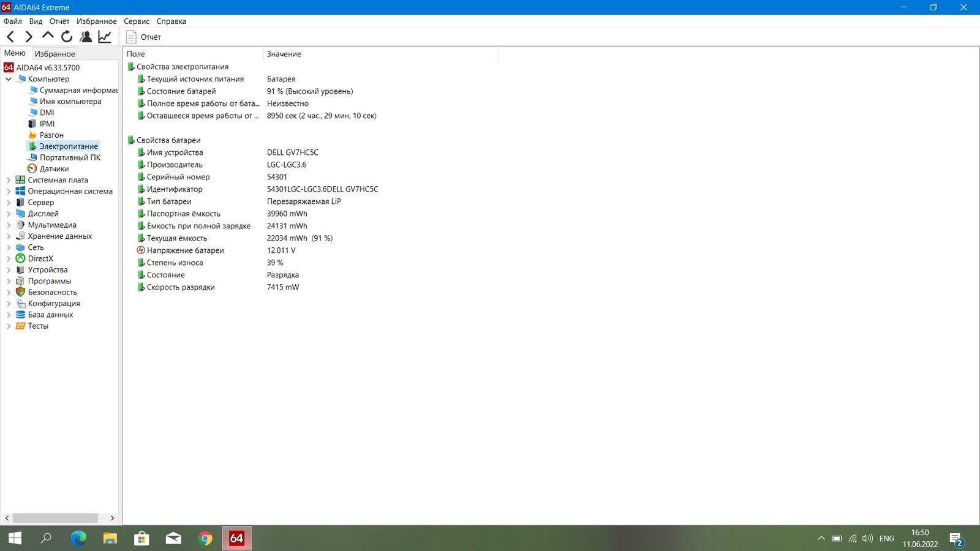Collapse the Компьютер tree node
The width and height of the screenshot is (980, 551).
pyautogui.click(x=9, y=79)
